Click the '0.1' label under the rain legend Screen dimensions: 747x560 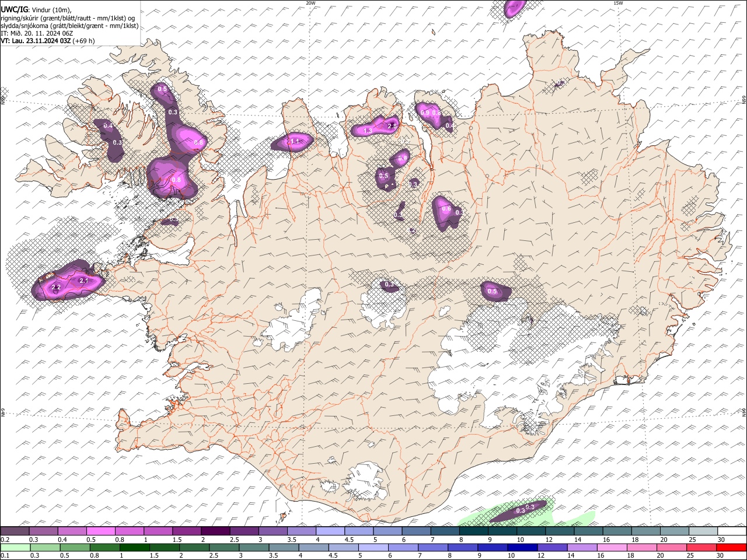pyautogui.click(x=5, y=556)
